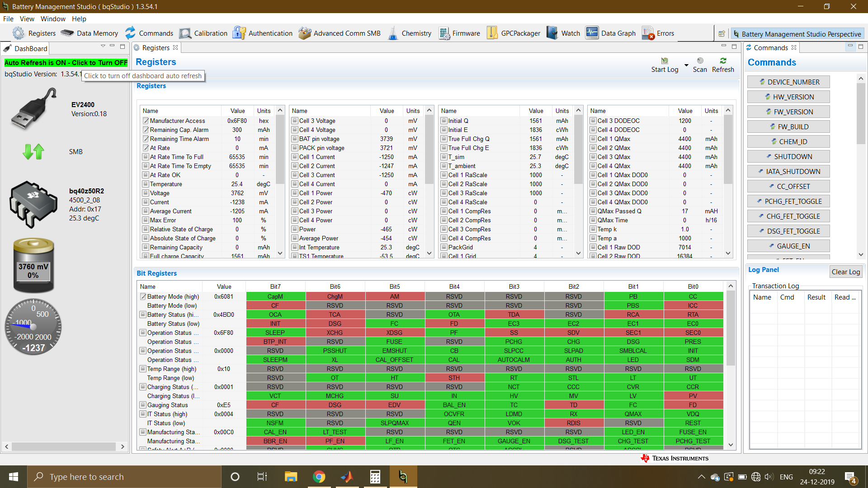Open the View menu
868x488 pixels.
coord(27,19)
